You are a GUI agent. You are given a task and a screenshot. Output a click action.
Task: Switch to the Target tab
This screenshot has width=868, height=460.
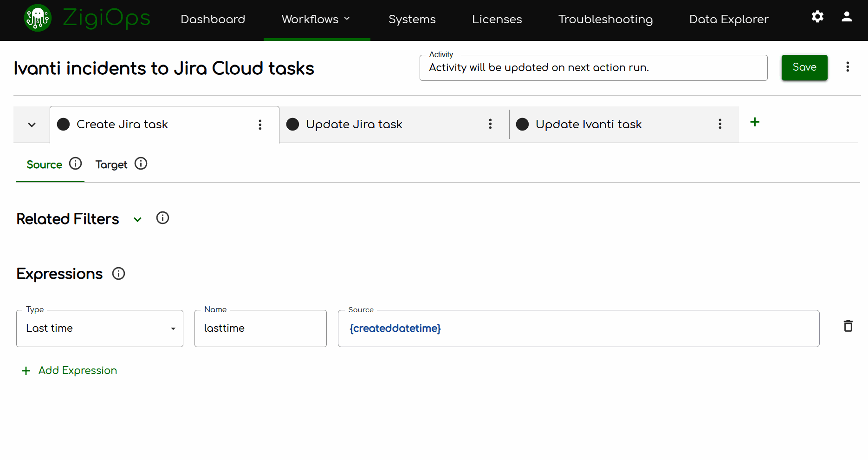pyautogui.click(x=111, y=164)
